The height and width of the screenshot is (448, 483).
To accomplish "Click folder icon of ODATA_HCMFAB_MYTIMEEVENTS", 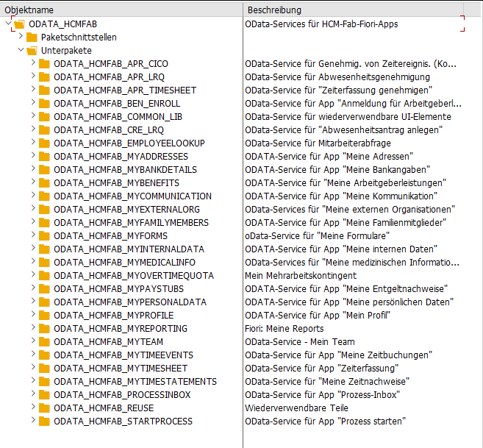I will 44,355.
